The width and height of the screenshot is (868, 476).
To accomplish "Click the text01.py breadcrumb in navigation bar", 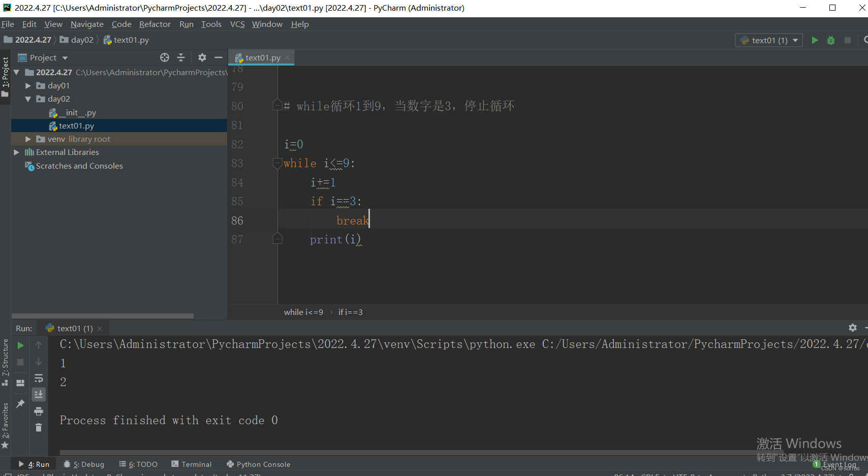I will (x=126, y=40).
